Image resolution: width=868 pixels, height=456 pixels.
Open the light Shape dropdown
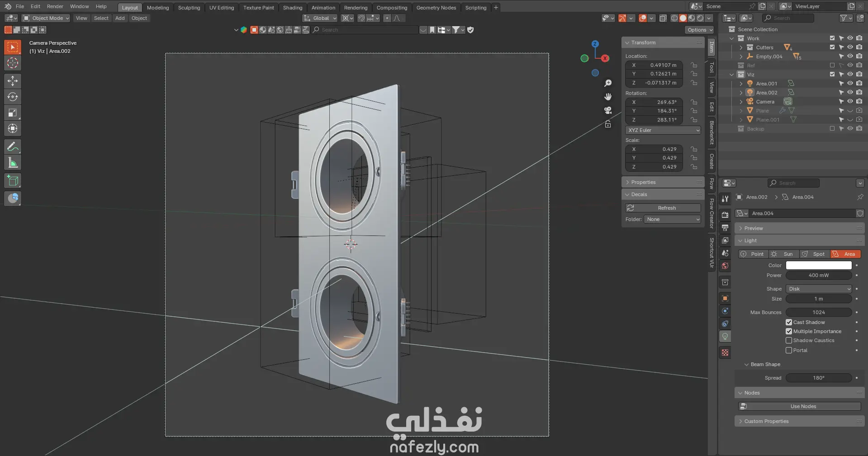tap(819, 289)
